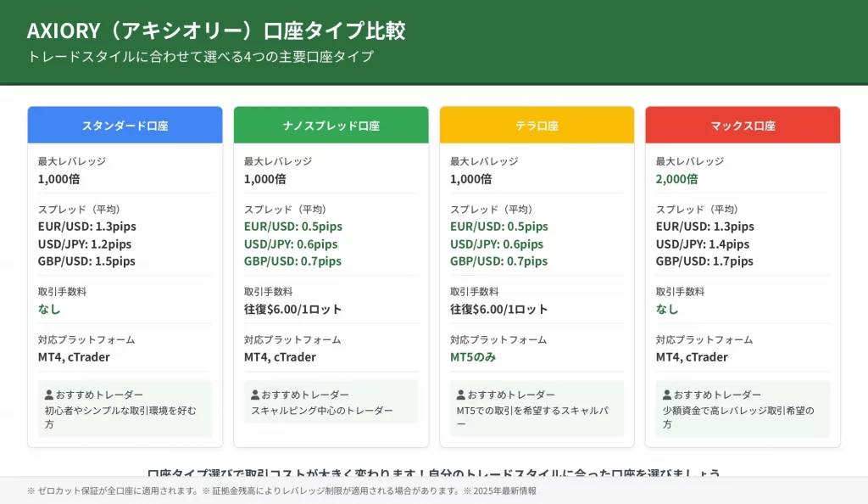
Task: Click the 少額資金で高レバレッジ recommendation box
Action: click(743, 409)
